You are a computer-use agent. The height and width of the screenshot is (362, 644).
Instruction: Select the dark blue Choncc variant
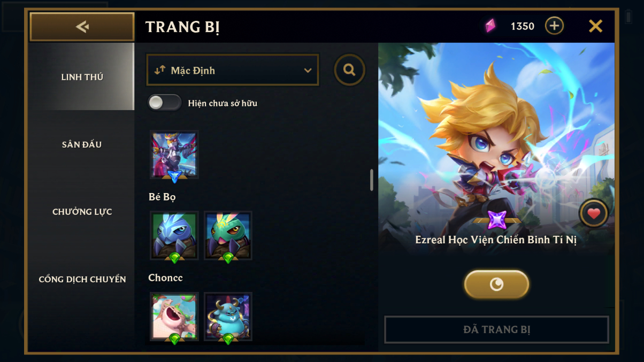click(228, 317)
